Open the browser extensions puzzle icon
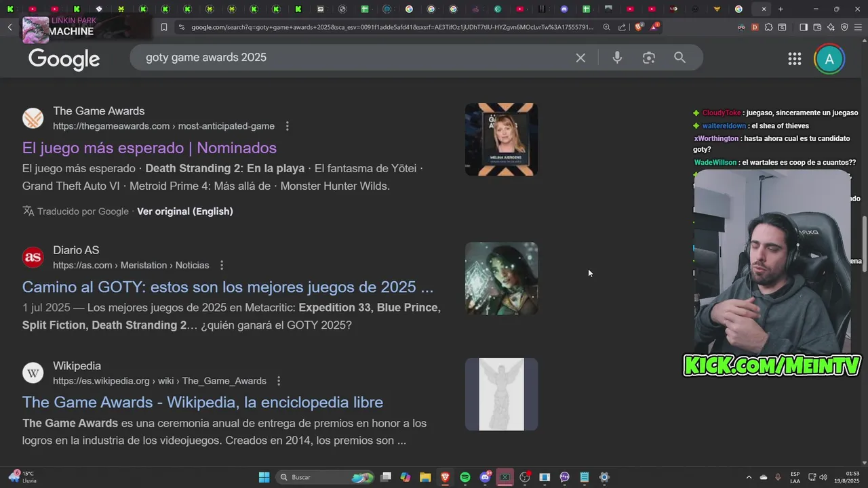The height and width of the screenshot is (488, 868). (768, 27)
